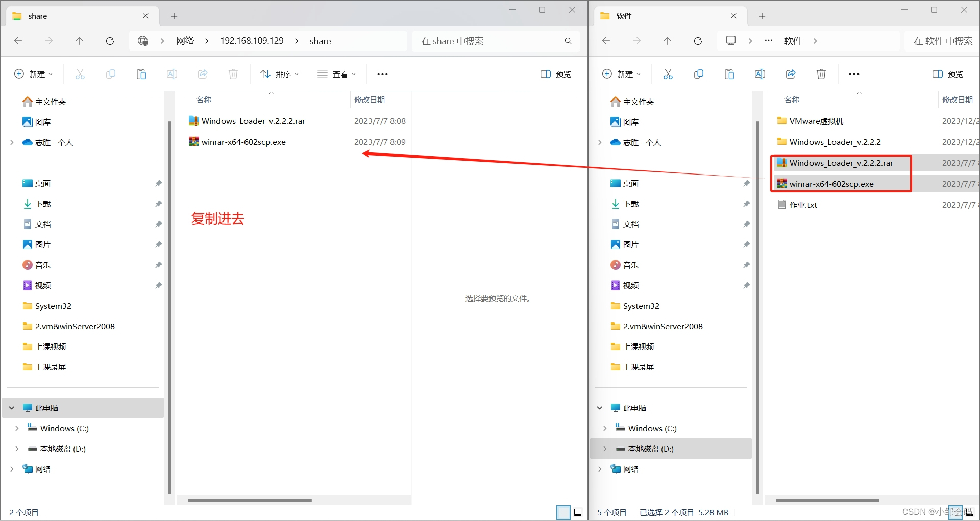Open System32 in the 软件 window sidebar
Viewport: 980px width, 521px height.
641,306
